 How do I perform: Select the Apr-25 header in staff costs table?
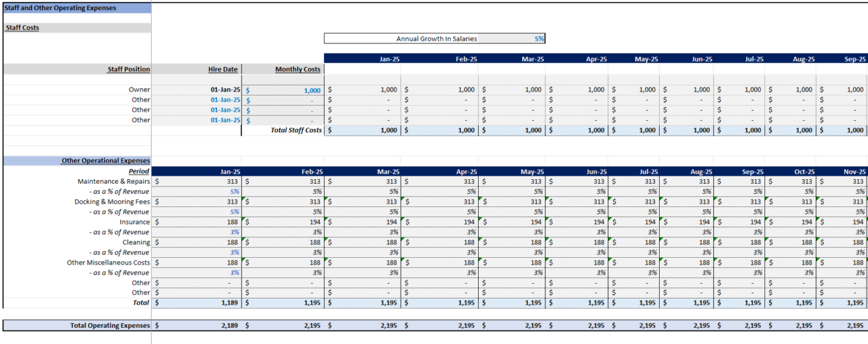click(578, 59)
